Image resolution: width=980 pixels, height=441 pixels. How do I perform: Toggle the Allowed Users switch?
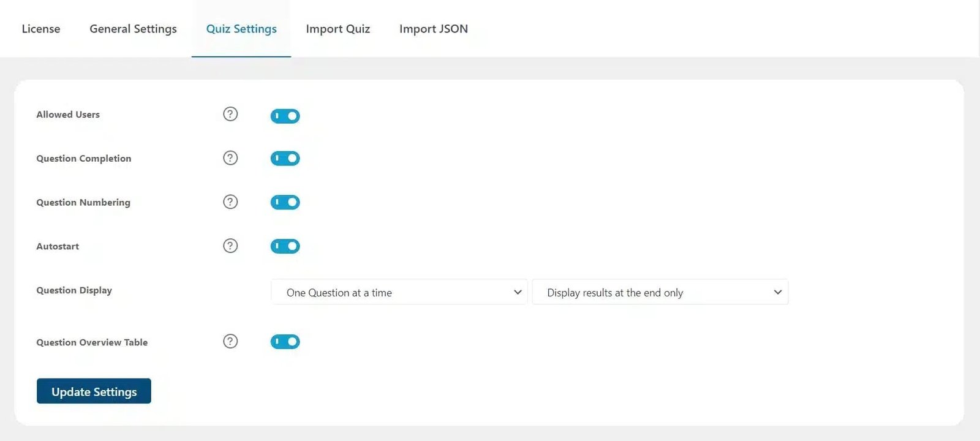tap(285, 116)
